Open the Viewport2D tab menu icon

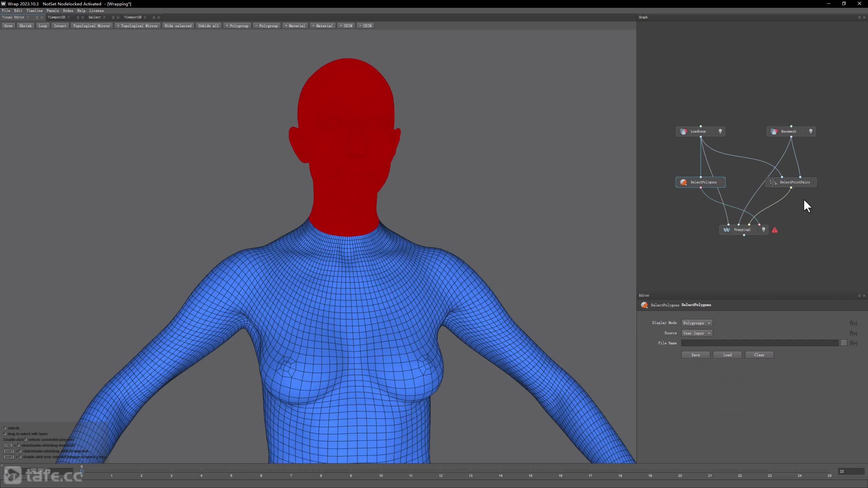coord(78,17)
